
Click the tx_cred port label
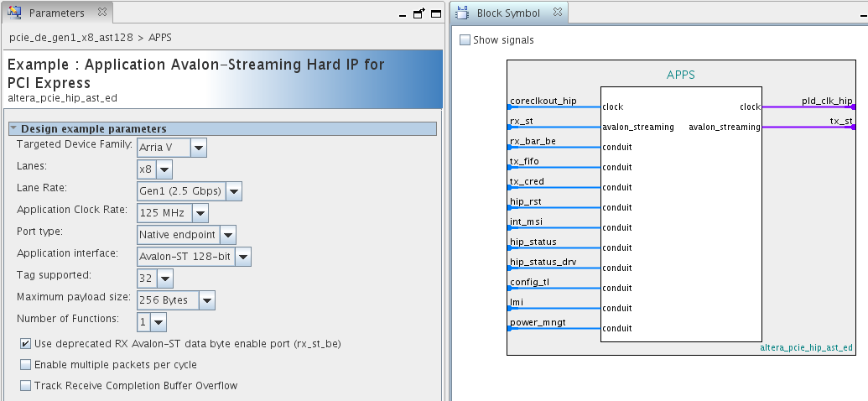527,181
